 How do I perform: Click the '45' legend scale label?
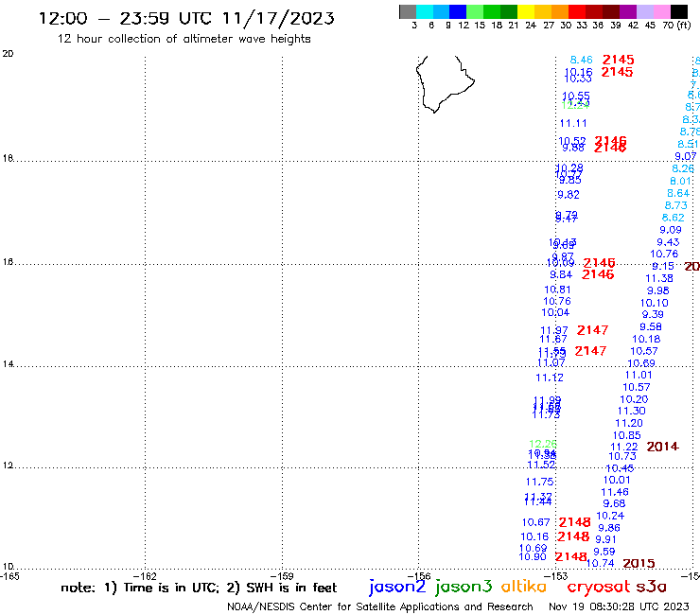(x=650, y=26)
